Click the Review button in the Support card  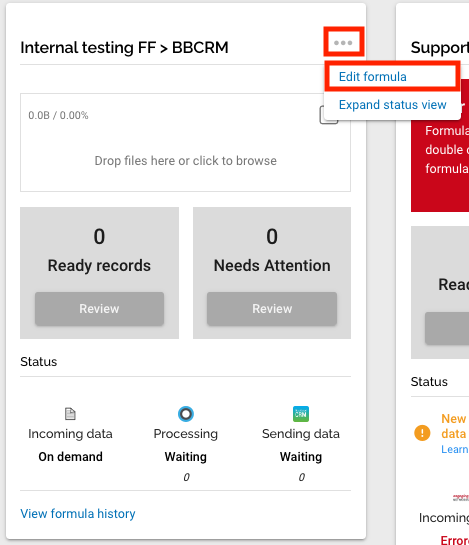[x=447, y=328]
